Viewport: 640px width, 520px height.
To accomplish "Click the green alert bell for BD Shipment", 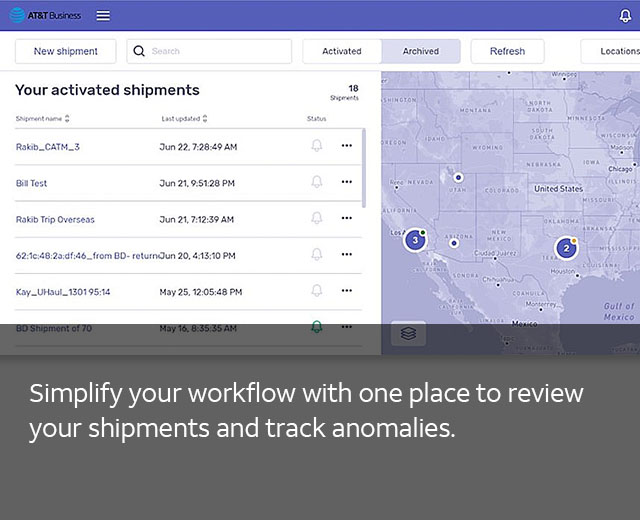I will [x=317, y=327].
